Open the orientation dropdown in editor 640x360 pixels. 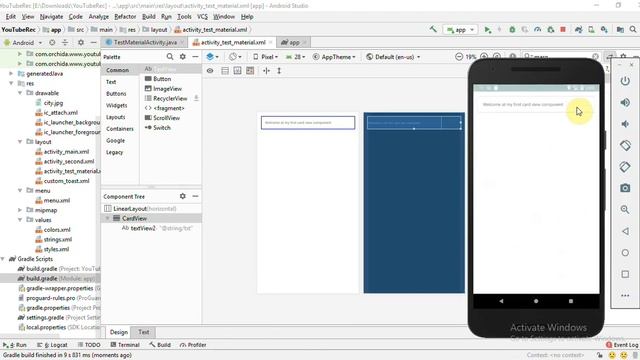tap(235, 57)
